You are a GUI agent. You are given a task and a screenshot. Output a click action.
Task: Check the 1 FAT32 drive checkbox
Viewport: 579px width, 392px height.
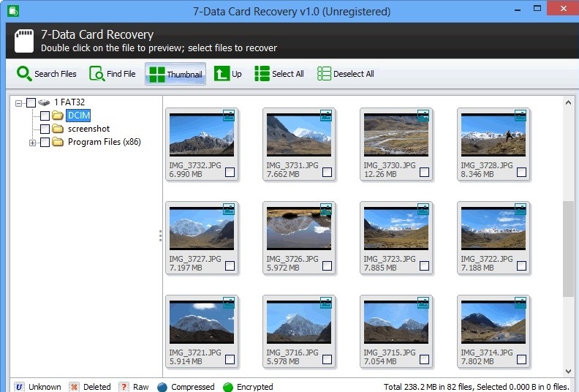(x=31, y=102)
